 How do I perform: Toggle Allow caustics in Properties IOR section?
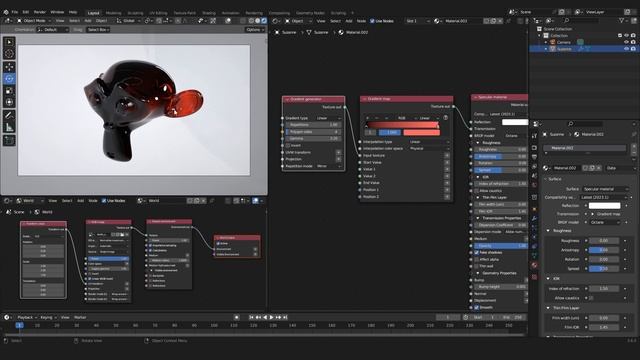(591, 298)
